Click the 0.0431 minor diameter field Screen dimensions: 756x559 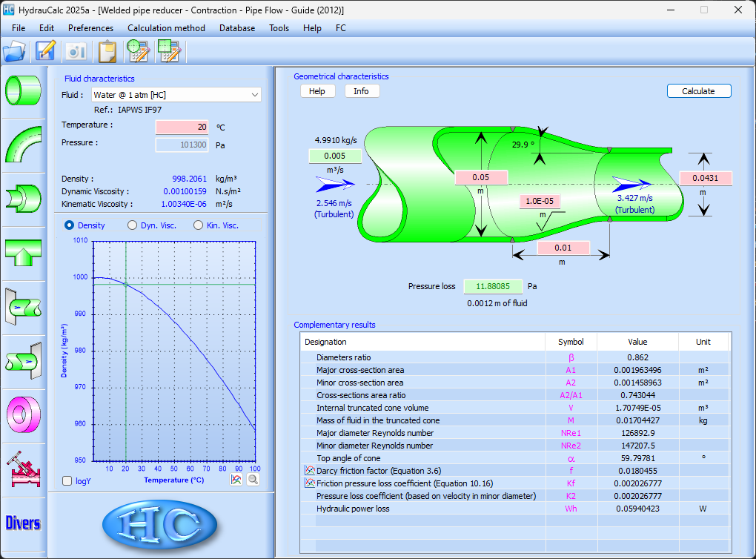click(706, 178)
